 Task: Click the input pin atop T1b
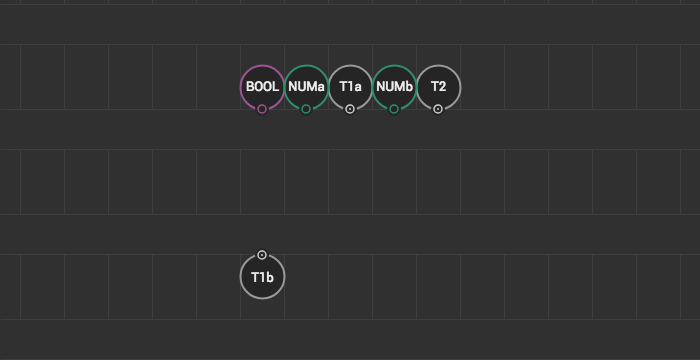point(262,255)
